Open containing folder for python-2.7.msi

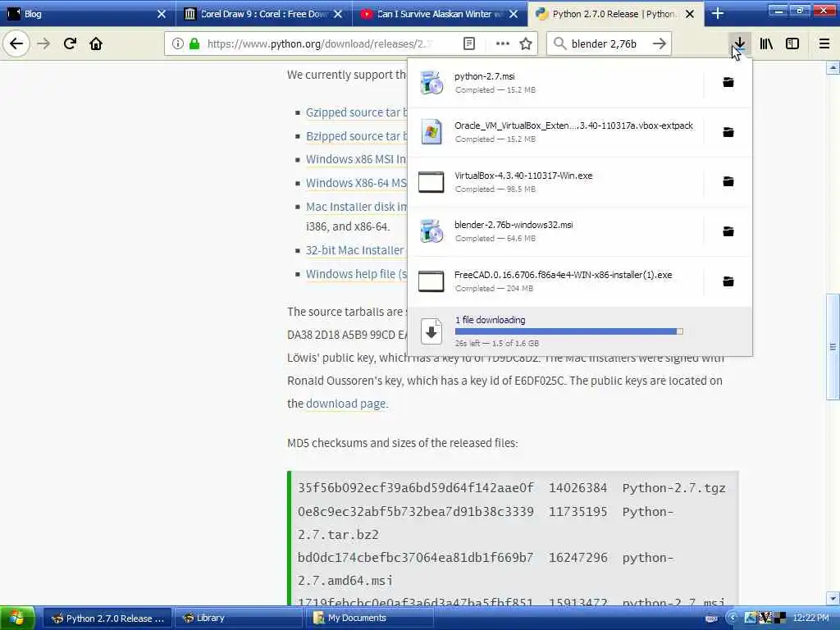point(728,82)
